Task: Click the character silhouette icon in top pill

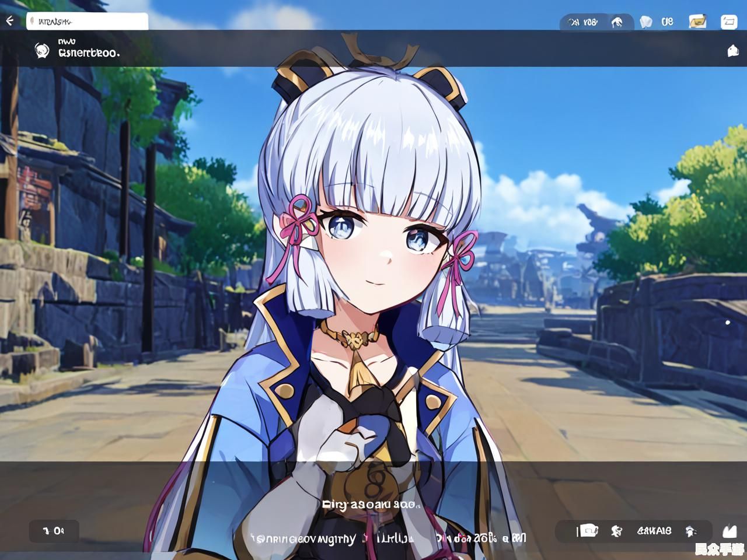Action: (617, 22)
